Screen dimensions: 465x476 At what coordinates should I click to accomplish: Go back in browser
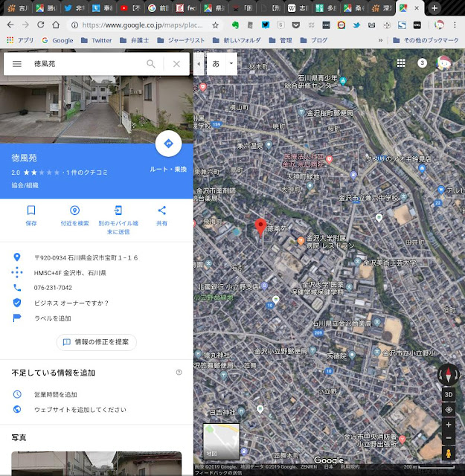pyautogui.click(x=10, y=25)
